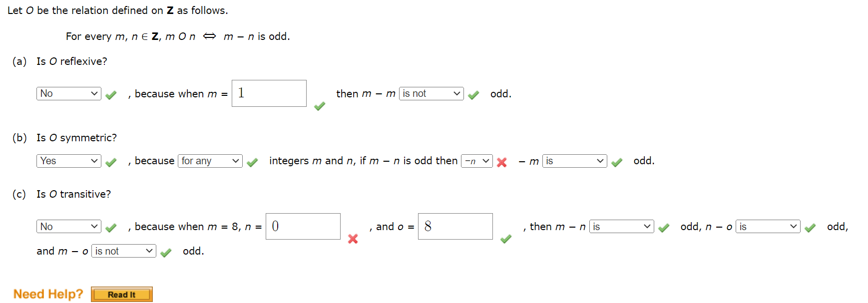Open the transitive answer dropdown showing 'No'
The height and width of the screenshot is (303, 868).
68,226
